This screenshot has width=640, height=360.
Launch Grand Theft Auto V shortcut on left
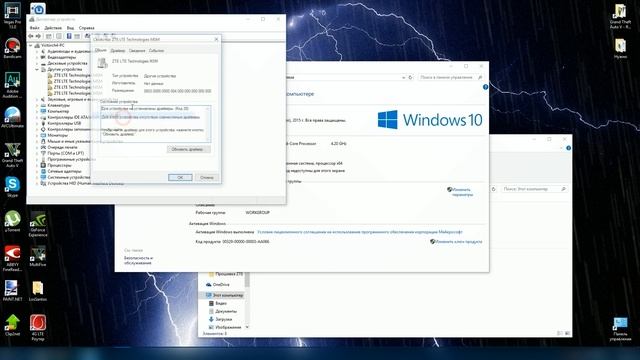[12, 155]
